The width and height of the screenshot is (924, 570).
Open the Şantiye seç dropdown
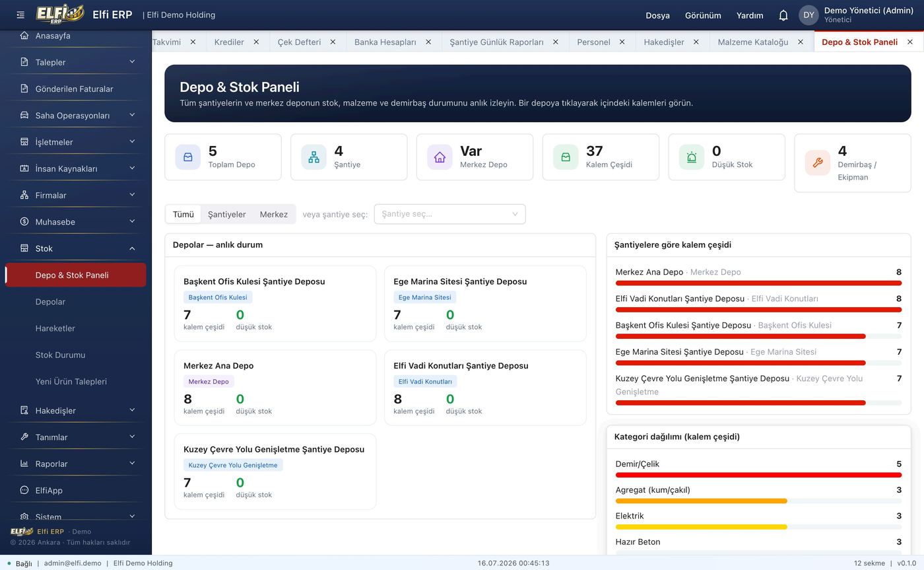[x=450, y=214]
